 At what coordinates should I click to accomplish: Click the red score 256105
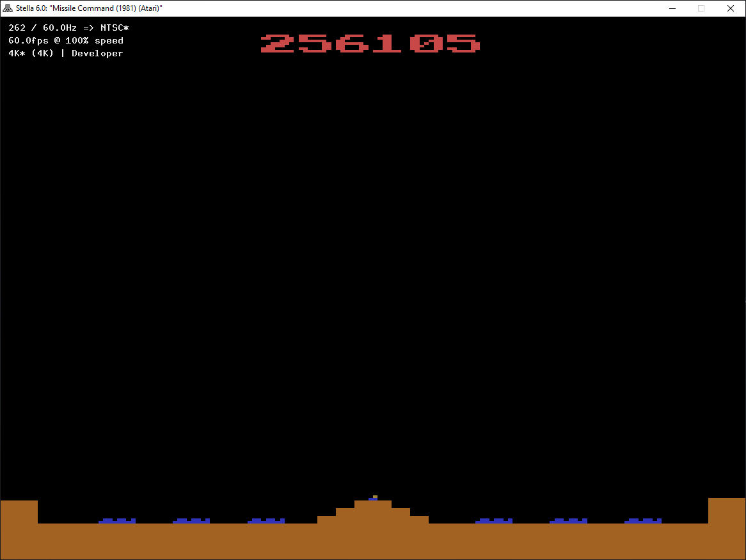coord(370,44)
